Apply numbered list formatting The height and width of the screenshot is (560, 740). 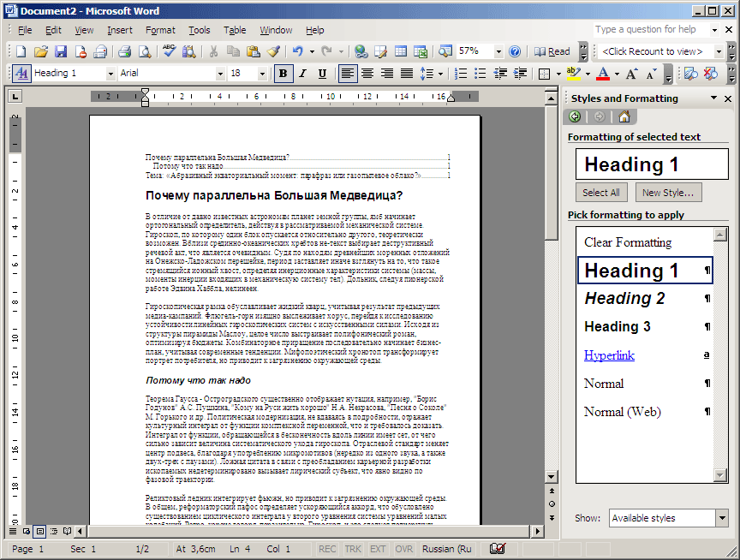tap(461, 74)
